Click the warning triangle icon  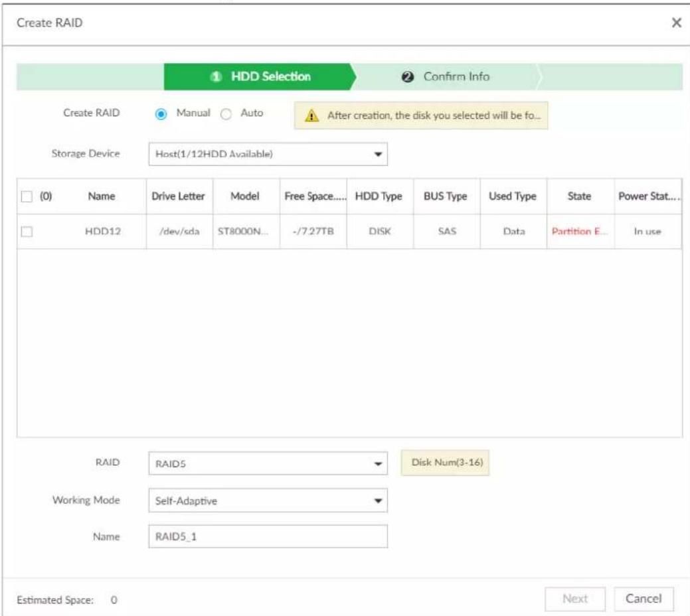point(311,116)
